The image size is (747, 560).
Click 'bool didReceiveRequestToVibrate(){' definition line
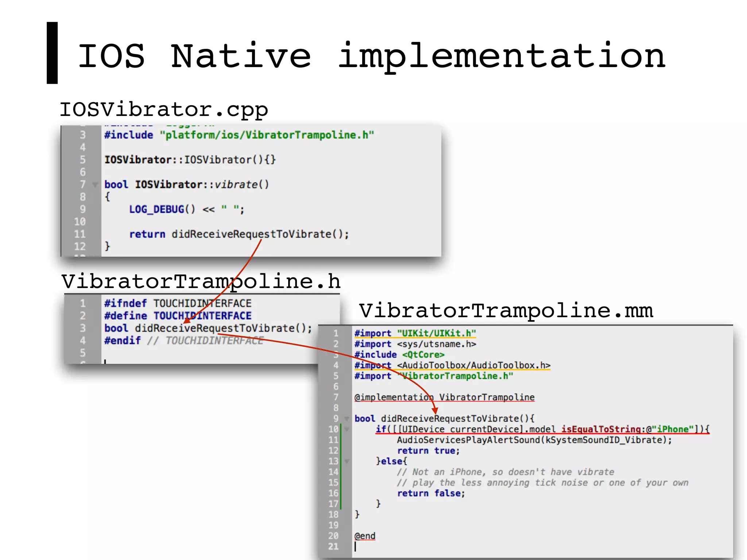pyautogui.click(x=444, y=419)
